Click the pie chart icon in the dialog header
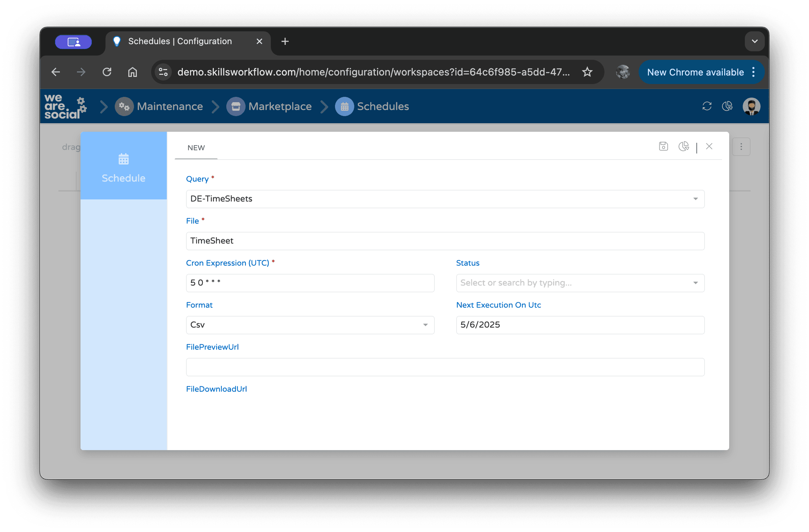Screen dimensions: 809x532 (684, 146)
